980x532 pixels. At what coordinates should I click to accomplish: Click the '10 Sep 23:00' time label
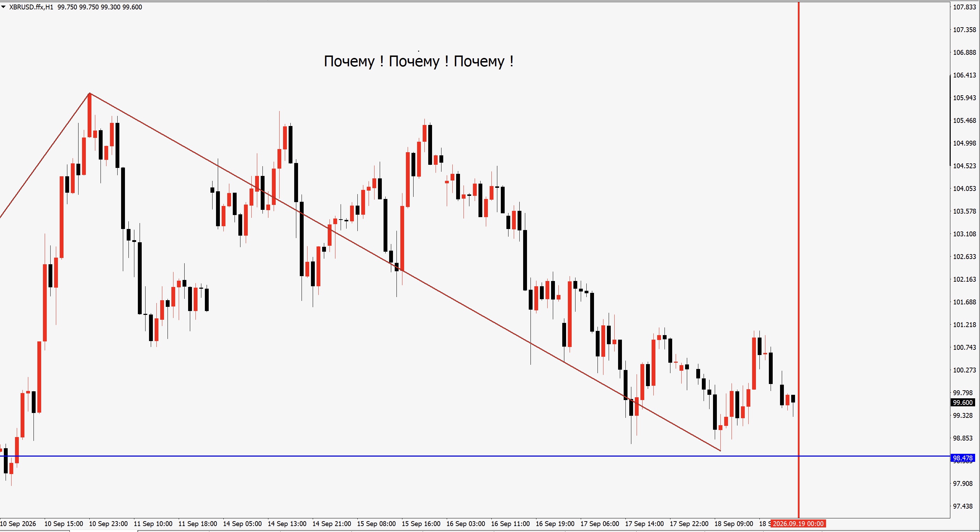[x=108, y=524]
